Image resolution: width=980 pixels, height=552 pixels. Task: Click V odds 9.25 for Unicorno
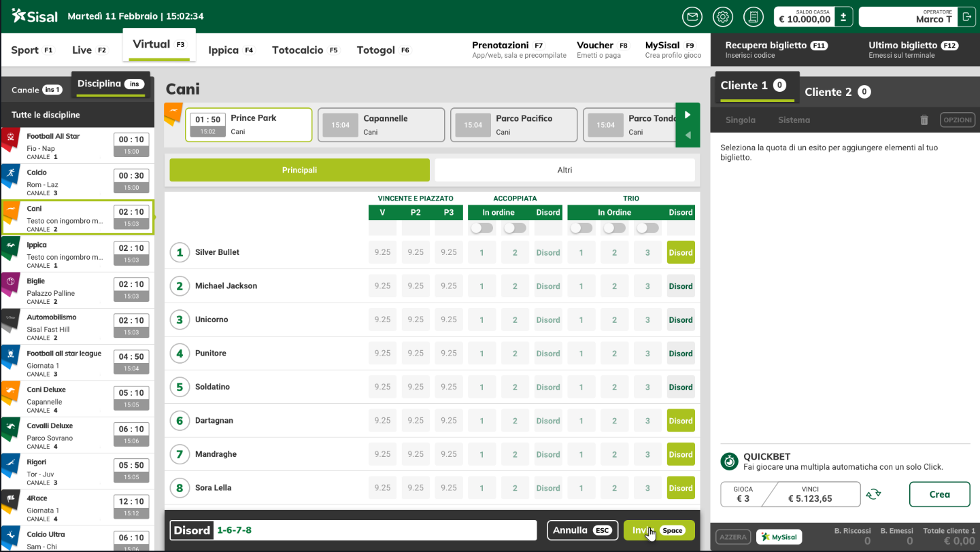pos(382,320)
